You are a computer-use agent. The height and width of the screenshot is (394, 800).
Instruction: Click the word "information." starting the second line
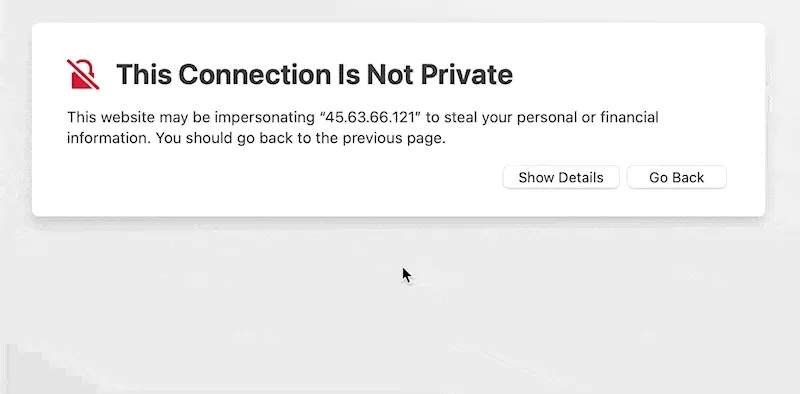(x=109, y=138)
